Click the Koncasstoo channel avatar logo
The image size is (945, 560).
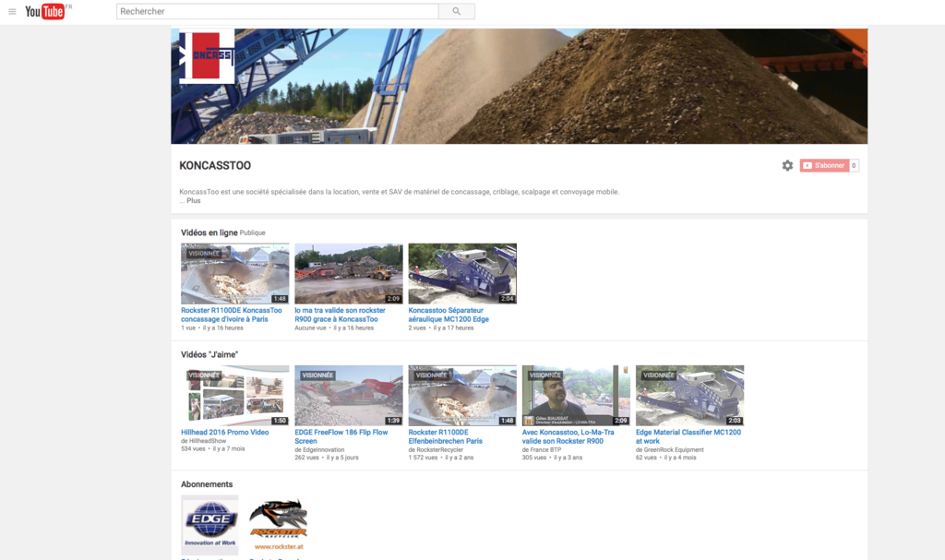(206, 56)
